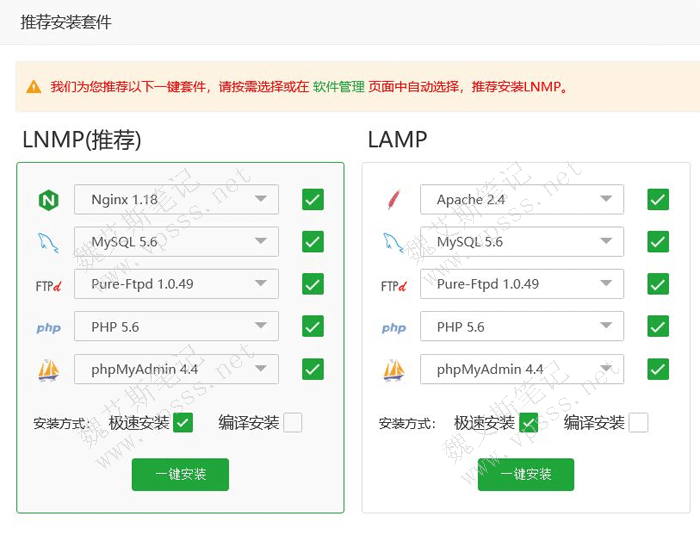Open the Nginx 1.18 version dropdown
Screen dimensions: 700x541
pos(176,199)
